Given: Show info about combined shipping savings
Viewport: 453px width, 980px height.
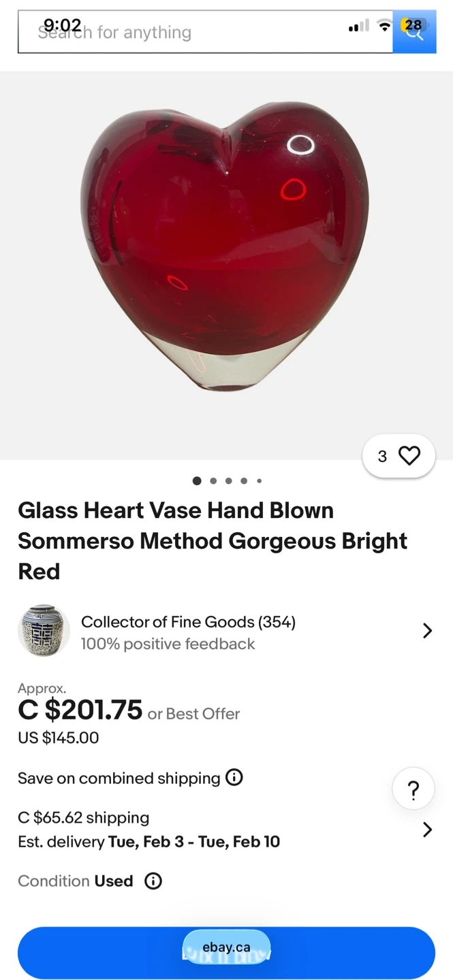Looking at the screenshot, I should click(x=234, y=777).
